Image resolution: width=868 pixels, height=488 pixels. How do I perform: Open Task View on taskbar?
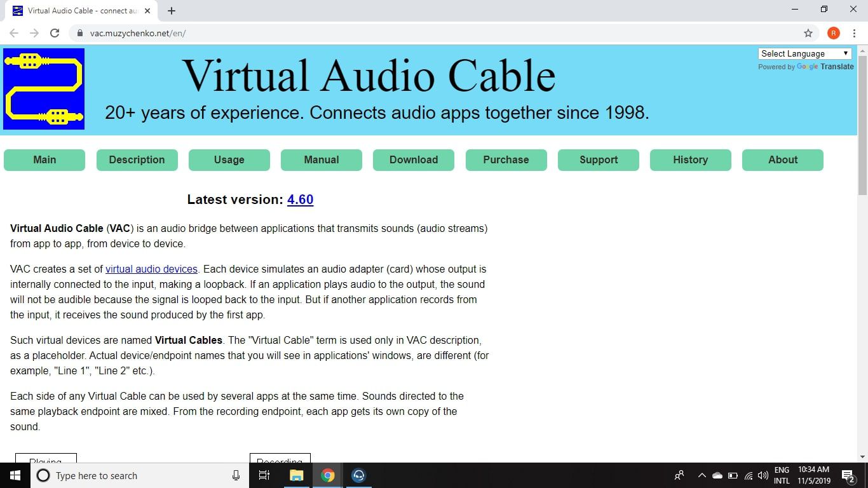coord(265,475)
